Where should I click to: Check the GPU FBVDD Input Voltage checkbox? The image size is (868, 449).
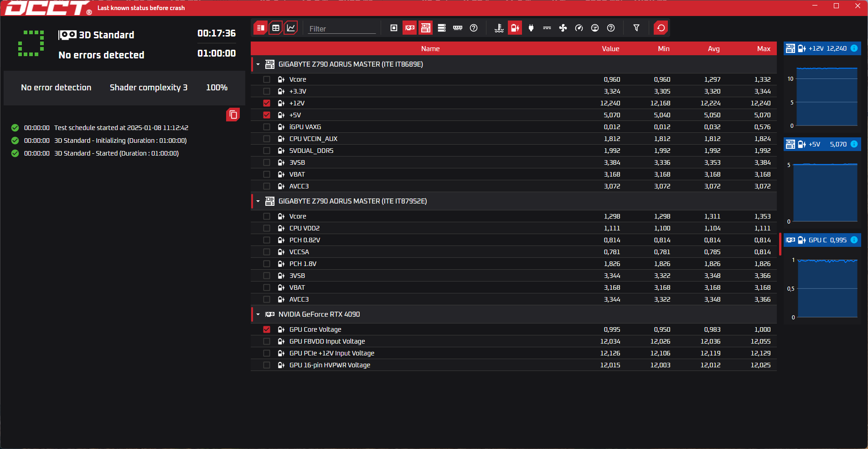pos(267,341)
